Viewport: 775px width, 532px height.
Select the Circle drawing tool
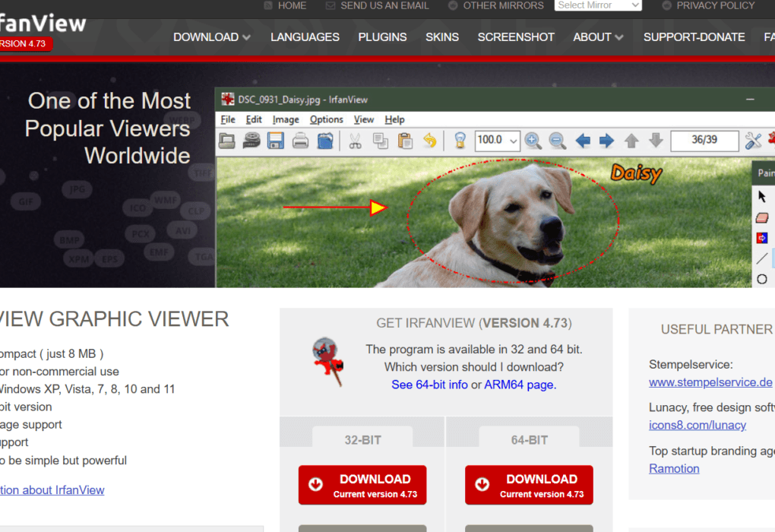click(x=761, y=280)
